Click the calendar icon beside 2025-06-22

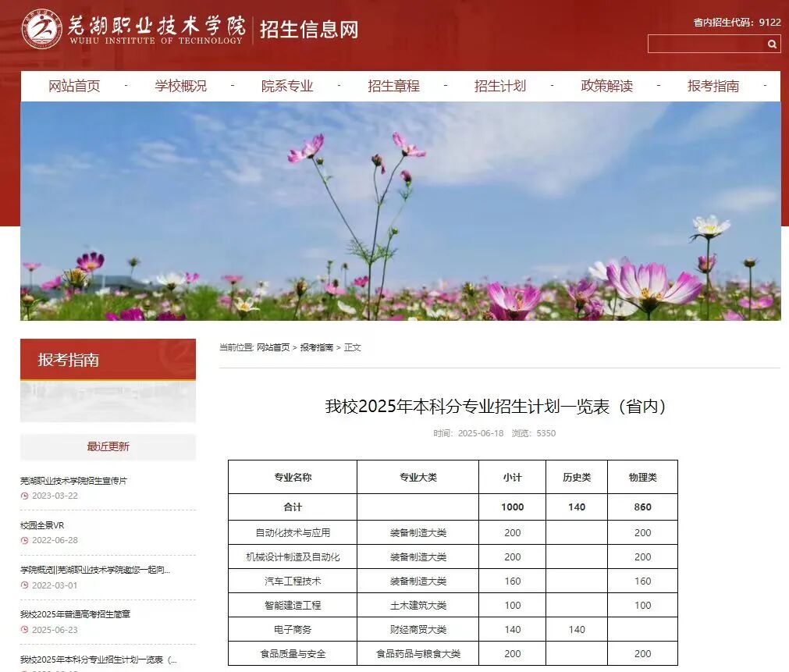pos(24,670)
